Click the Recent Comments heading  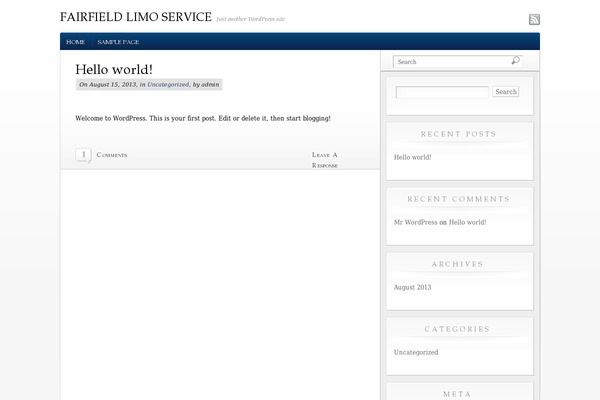[458, 199]
